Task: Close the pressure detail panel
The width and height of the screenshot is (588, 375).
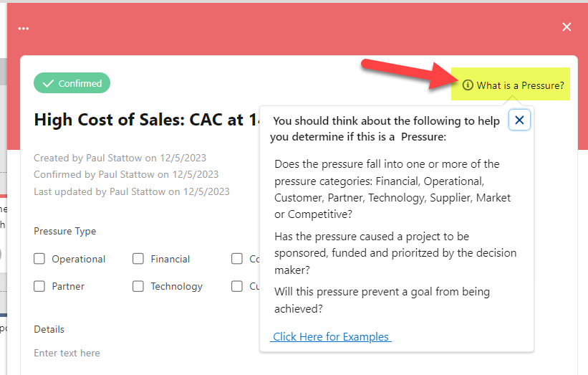Action: [567, 27]
